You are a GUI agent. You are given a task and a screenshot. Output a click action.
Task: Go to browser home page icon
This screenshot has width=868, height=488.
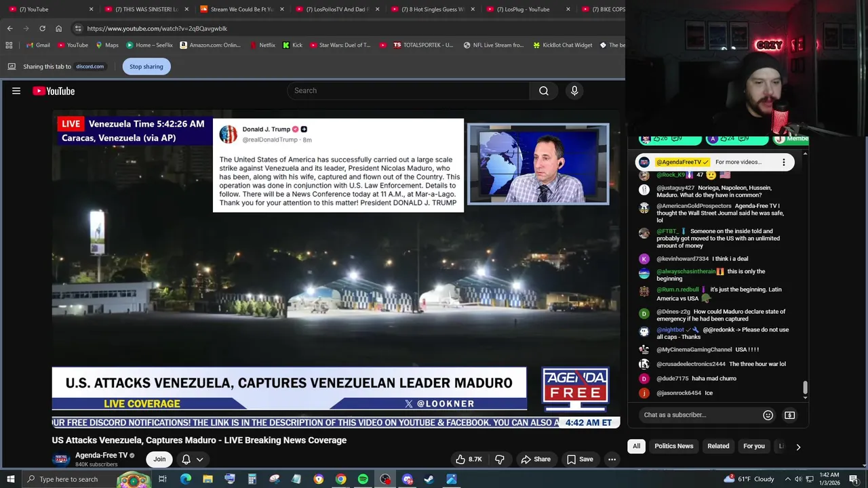tap(58, 28)
